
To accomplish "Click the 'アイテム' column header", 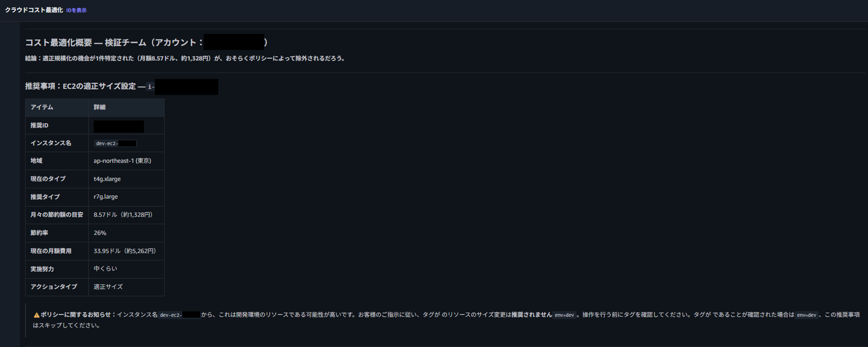I will 42,107.
